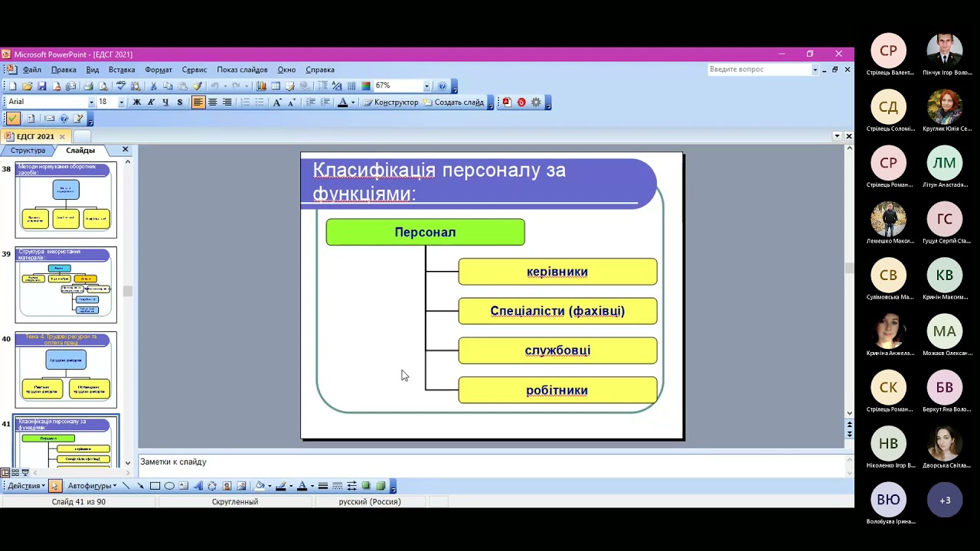Select the Oval drawing tool
The image size is (980, 551).
[169, 486]
